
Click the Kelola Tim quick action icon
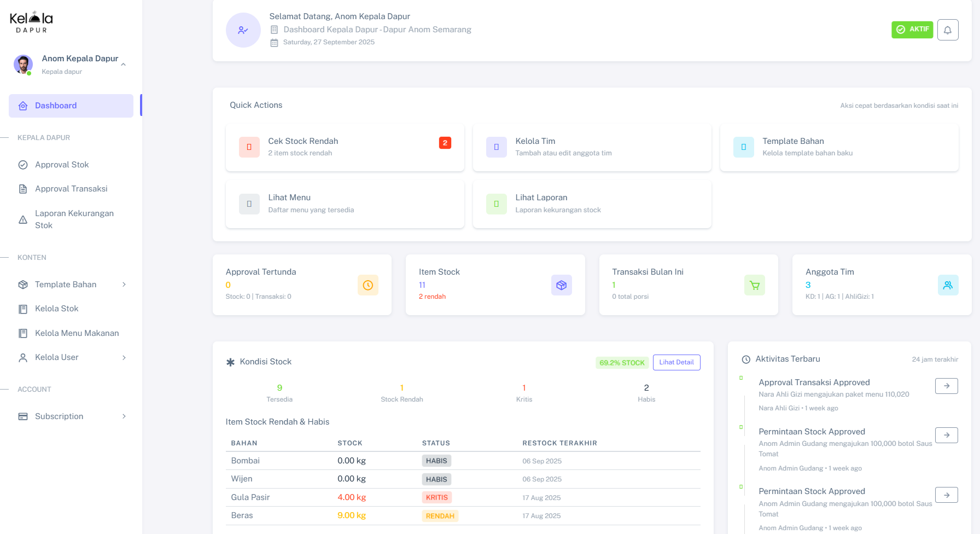pyautogui.click(x=496, y=147)
